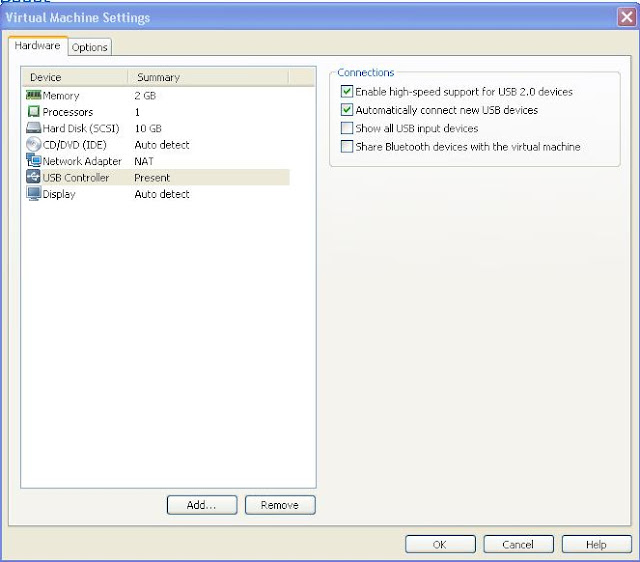This screenshot has width=640, height=562.
Task: Click the Processors chip icon
Action: [33, 111]
